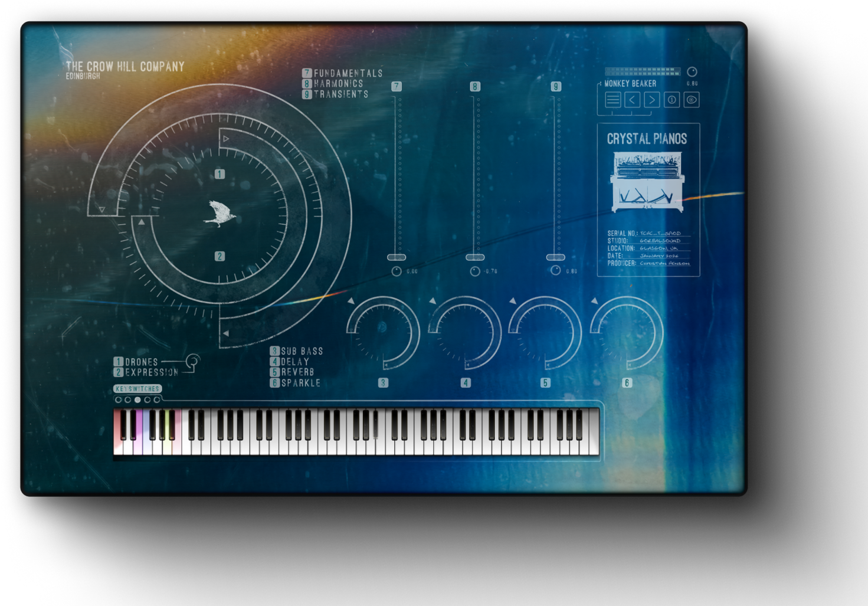Click the Sub Bass knob labeled 3

point(383,333)
